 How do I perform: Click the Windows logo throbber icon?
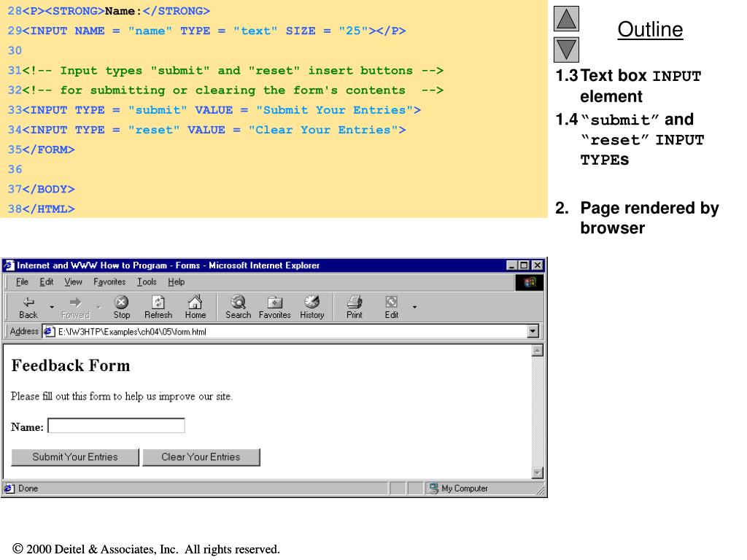coord(530,282)
